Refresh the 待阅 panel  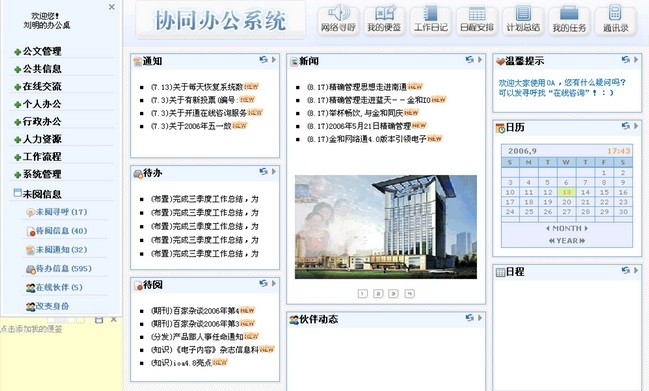[263, 283]
